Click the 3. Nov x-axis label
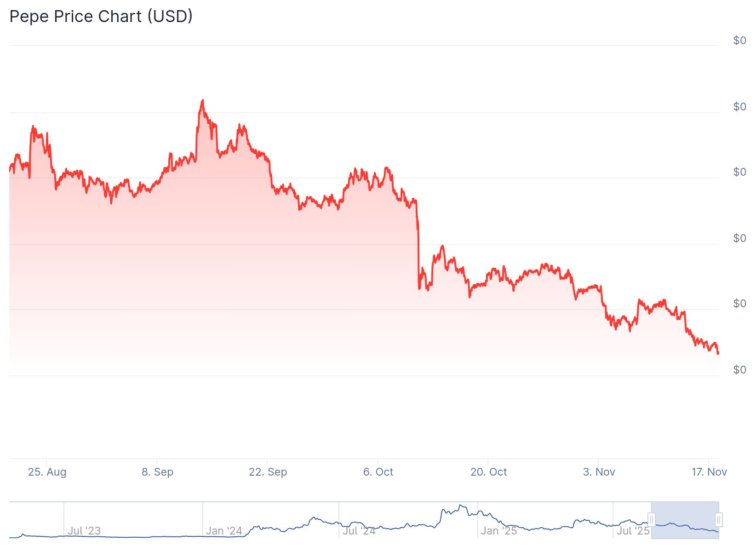The width and height of the screenshot is (756, 552). 599,472
